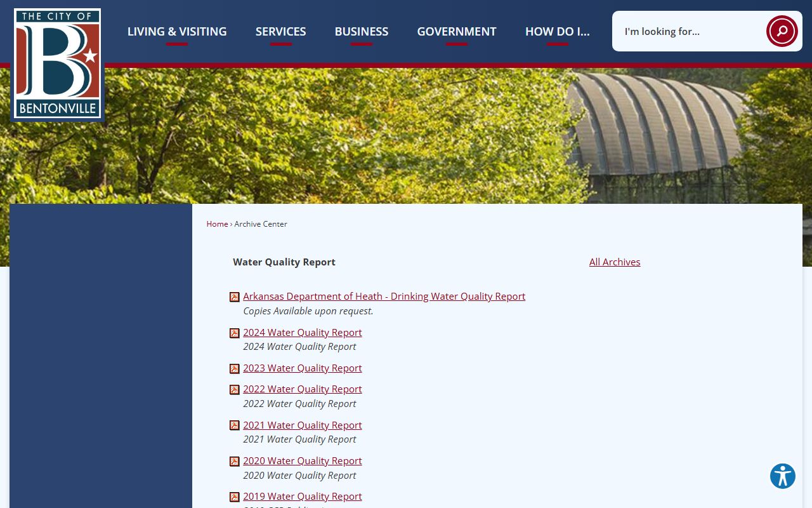This screenshot has height=508, width=812.
Task: Click the 'Water Quality Report' heading
Action: click(x=284, y=262)
